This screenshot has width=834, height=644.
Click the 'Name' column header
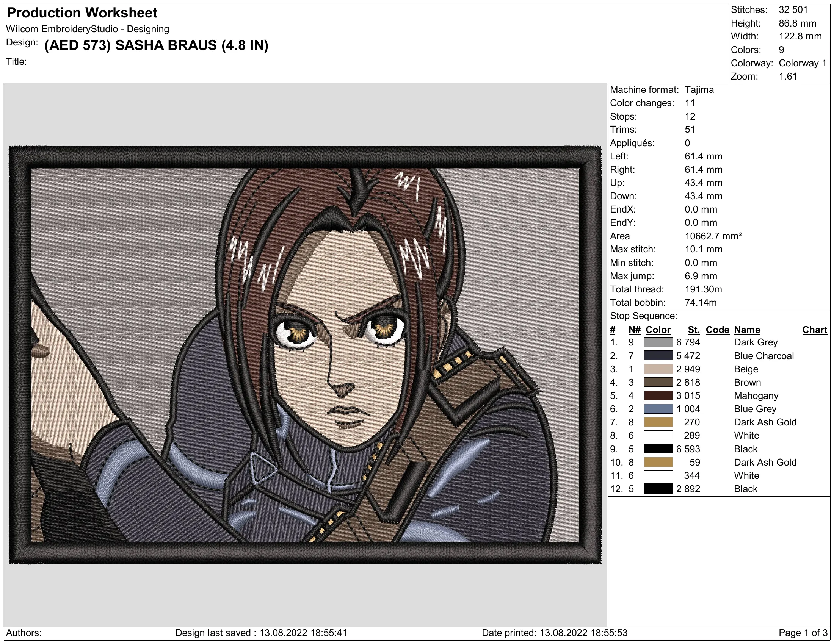(x=747, y=330)
